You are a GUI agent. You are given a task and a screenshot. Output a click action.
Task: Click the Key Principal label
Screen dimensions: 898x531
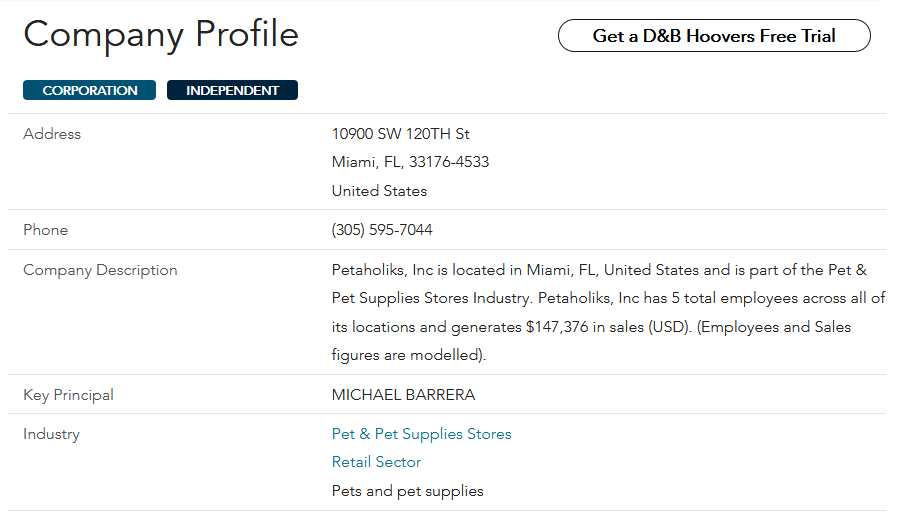tap(69, 395)
